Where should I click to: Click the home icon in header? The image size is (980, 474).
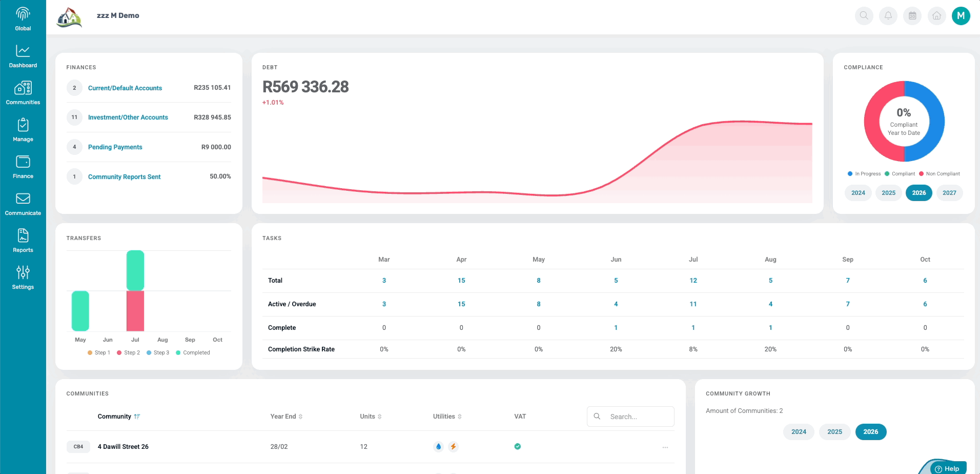936,15
